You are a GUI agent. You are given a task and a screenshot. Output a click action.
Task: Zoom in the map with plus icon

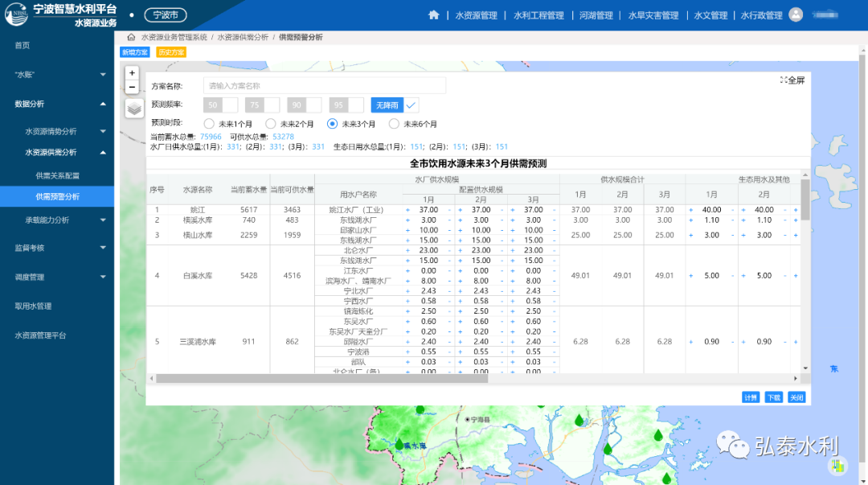click(132, 72)
